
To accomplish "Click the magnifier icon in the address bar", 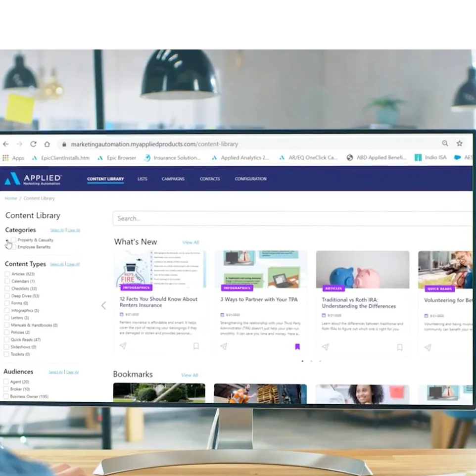I will click(x=445, y=143).
